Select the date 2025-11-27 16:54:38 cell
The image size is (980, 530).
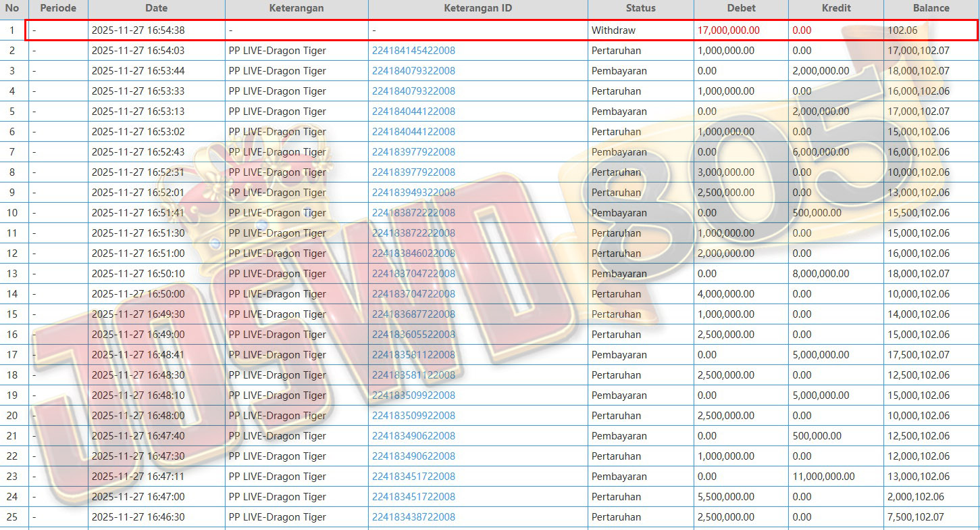coord(138,30)
